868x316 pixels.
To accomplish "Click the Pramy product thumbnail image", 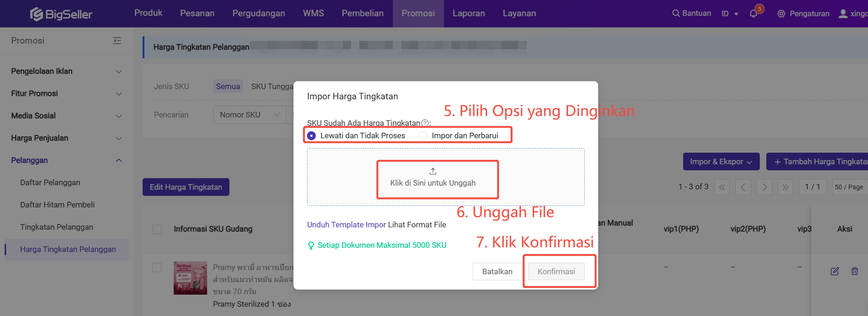I will click(190, 278).
